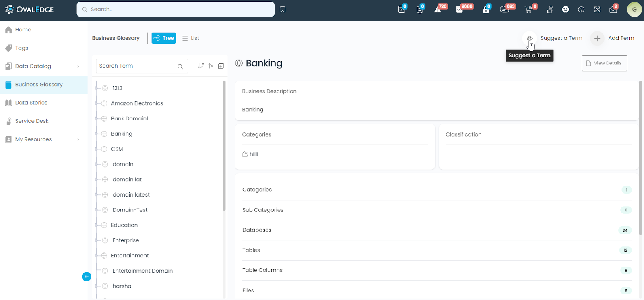
Task: Expand the 1212 domain node
Action: pyautogui.click(x=97, y=88)
